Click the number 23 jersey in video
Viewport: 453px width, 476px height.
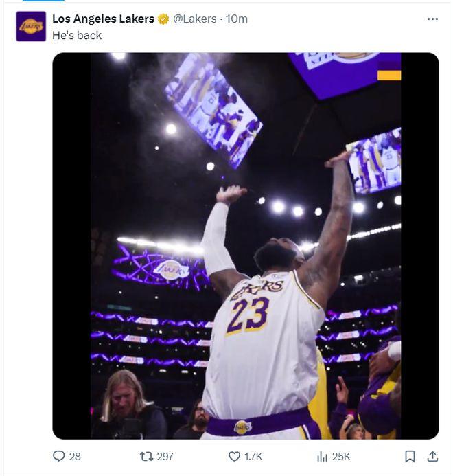[x=248, y=316]
